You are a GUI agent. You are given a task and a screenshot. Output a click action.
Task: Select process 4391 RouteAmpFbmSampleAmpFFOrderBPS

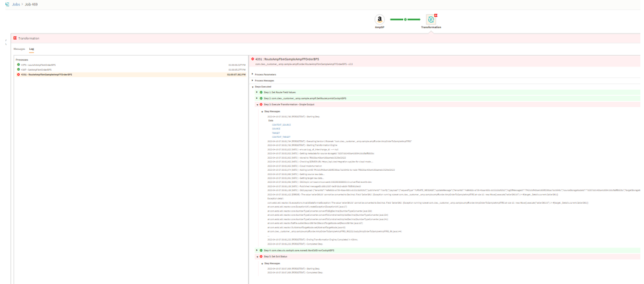click(x=130, y=75)
